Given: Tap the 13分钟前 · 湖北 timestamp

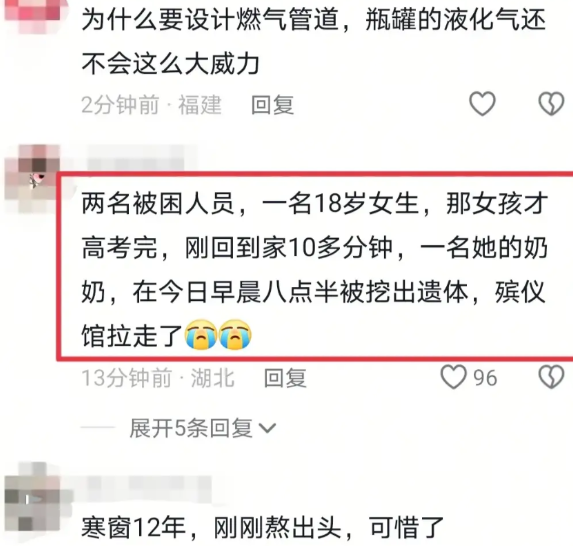Looking at the screenshot, I should coord(158,378).
